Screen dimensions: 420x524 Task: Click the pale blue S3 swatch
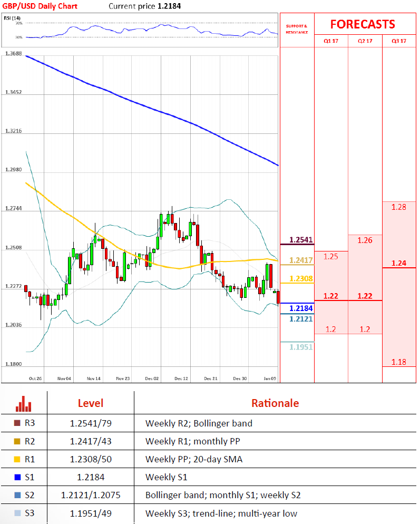(x=17, y=513)
